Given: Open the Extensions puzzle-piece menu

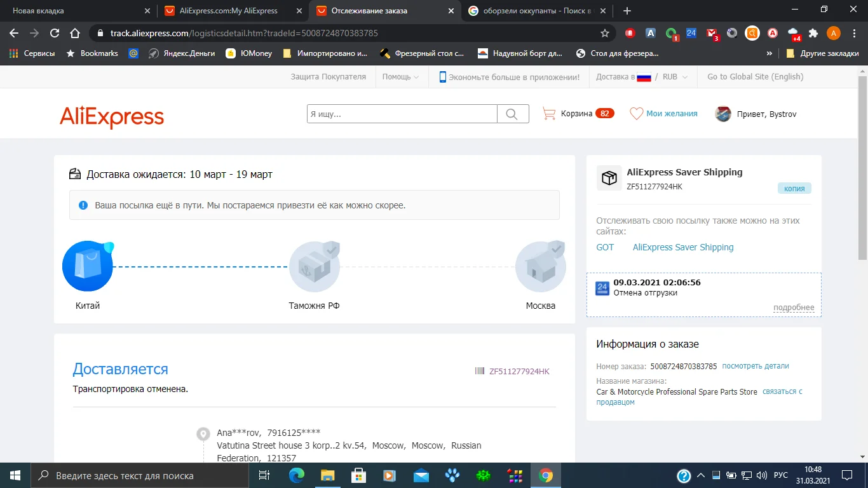Looking at the screenshot, I should pos(813,33).
